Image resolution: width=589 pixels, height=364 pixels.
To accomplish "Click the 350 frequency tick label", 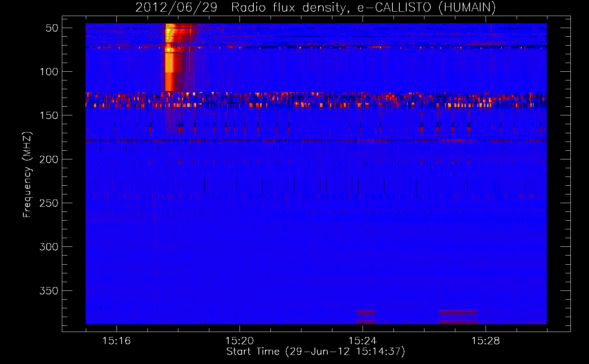I will (x=49, y=291).
